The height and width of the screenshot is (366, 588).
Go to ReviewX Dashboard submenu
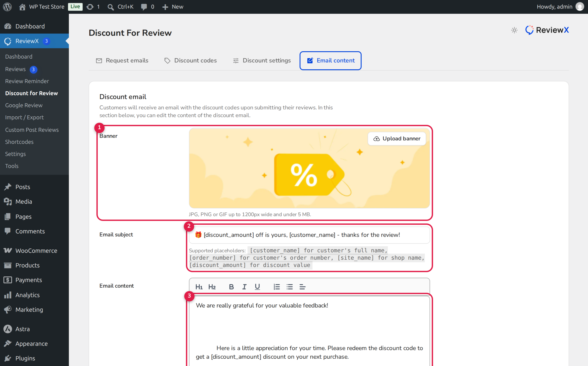tap(19, 57)
